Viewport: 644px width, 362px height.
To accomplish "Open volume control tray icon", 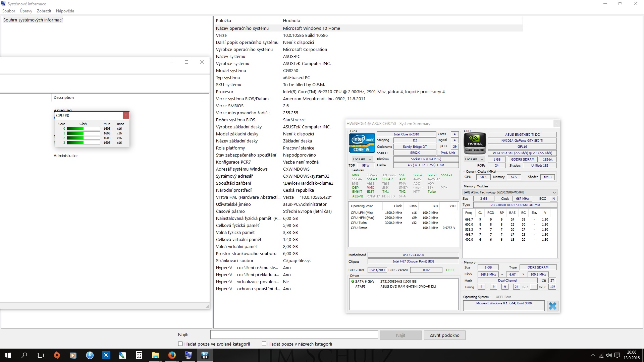I will tap(609, 355).
